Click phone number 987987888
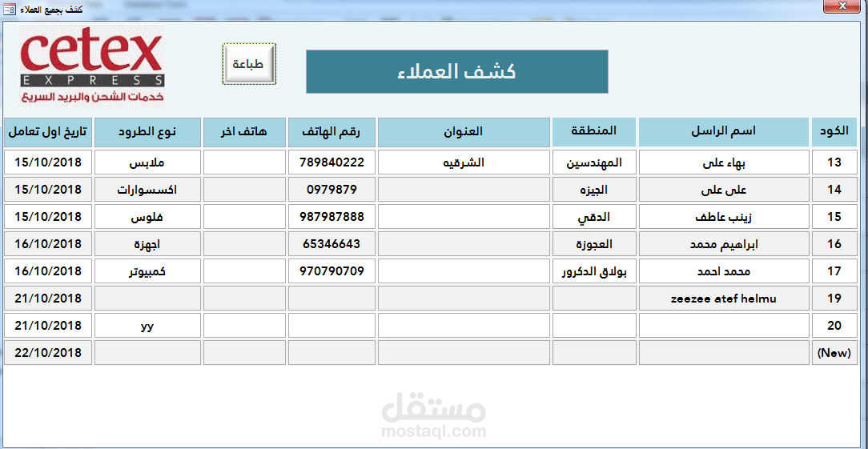Viewport: 868px width, 449px height. pyautogui.click(x=332, y=216)
